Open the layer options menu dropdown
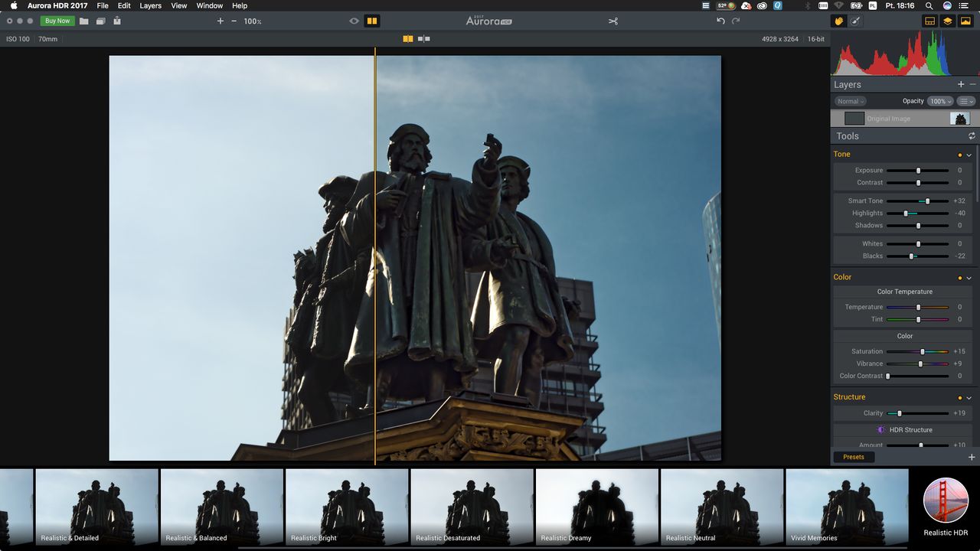Image resolution: width=980 pixels, height=551 pixels. [x=966, y=101]
